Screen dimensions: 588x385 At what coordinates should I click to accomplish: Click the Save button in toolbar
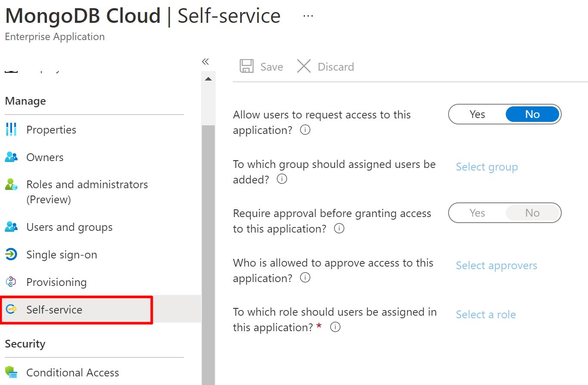pos(262,67)
